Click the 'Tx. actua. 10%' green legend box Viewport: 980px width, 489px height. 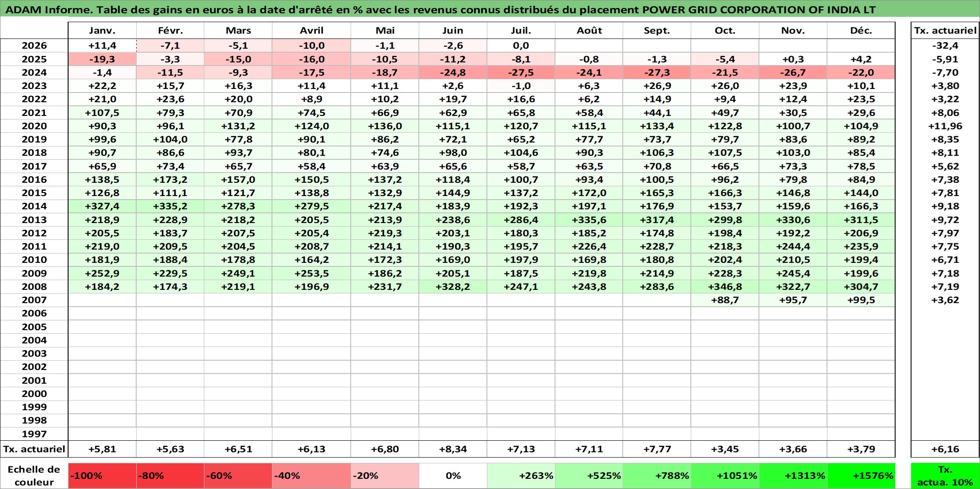pyautogui.click(x=945, y=476)
